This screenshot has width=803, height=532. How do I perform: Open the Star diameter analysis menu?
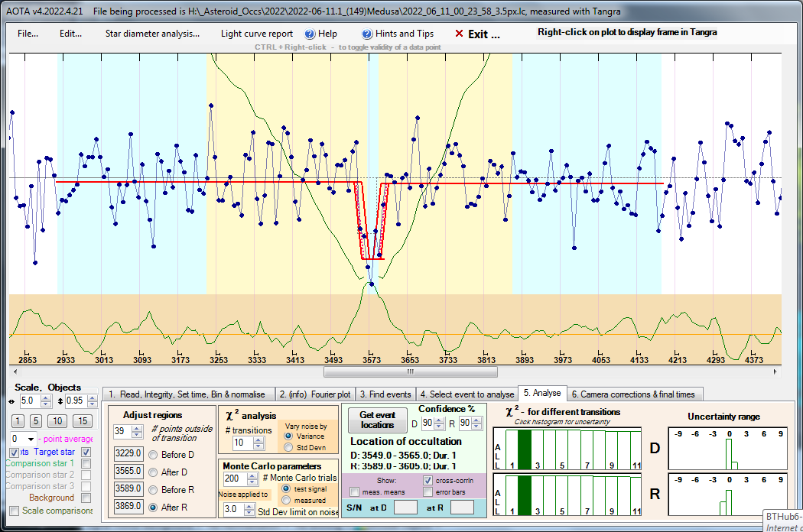click(151, 34)
